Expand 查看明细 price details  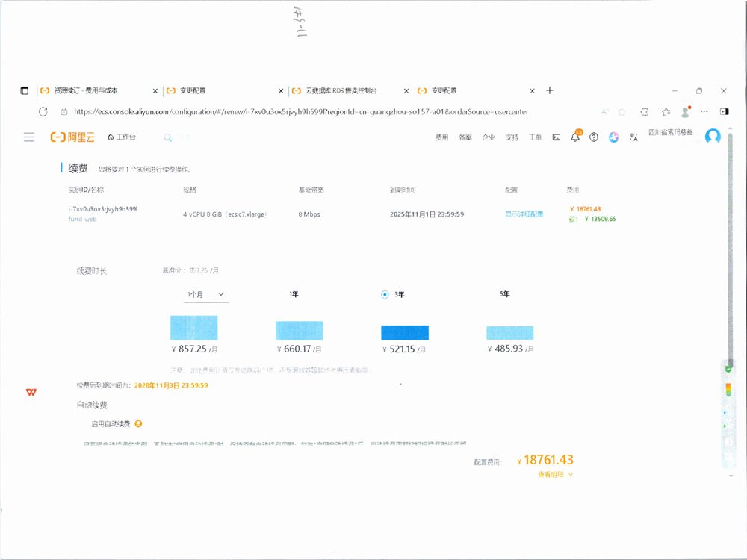click(555, 474)
